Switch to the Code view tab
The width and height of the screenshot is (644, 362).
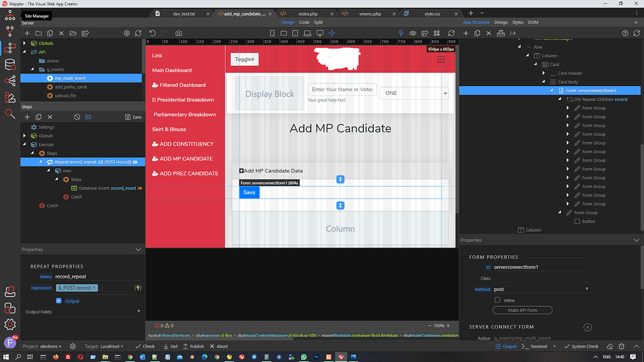pos(304,23)
